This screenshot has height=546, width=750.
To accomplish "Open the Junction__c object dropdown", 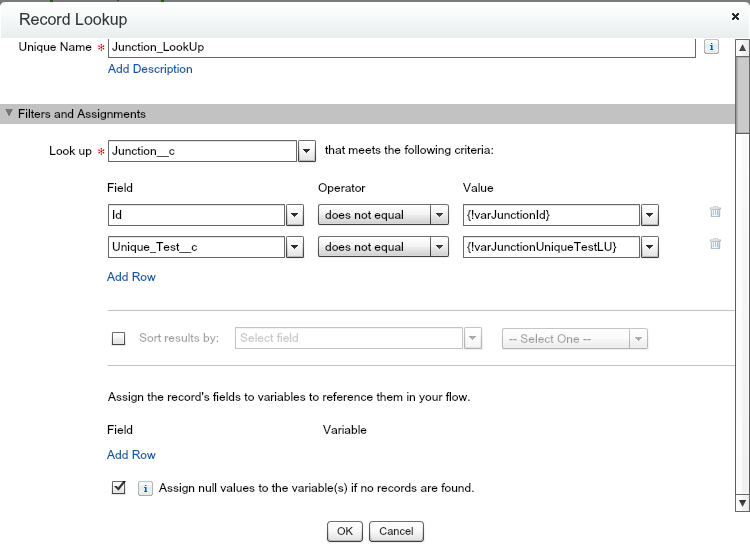I will (x=307, y=151).
